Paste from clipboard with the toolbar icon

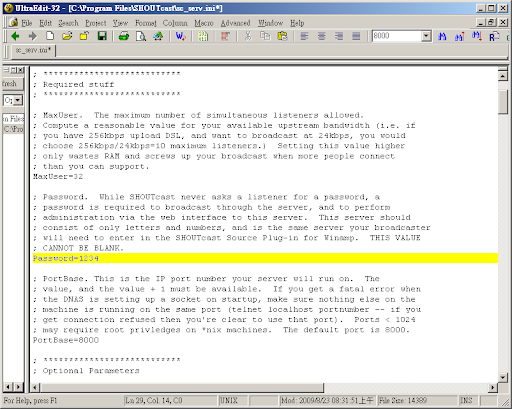pos(282,36)
